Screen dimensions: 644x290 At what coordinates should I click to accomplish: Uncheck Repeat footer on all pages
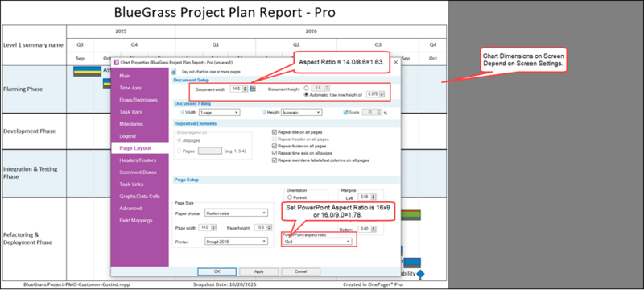point(275,146)
